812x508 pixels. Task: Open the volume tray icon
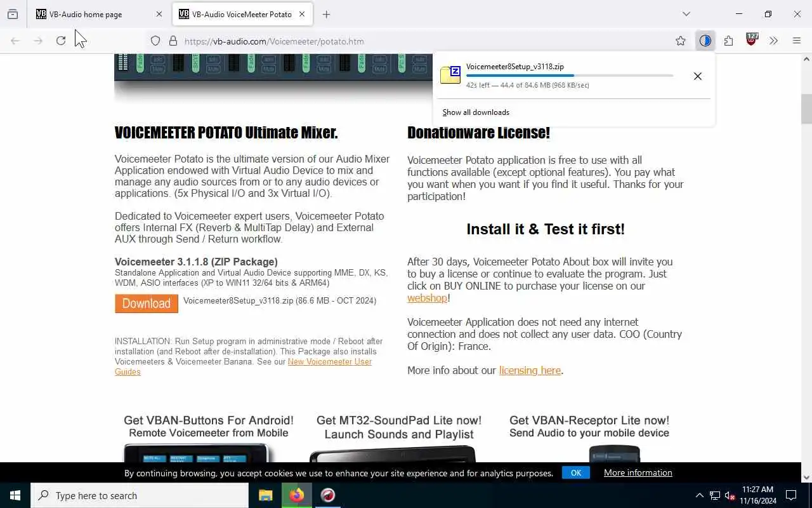pos(730,495)
